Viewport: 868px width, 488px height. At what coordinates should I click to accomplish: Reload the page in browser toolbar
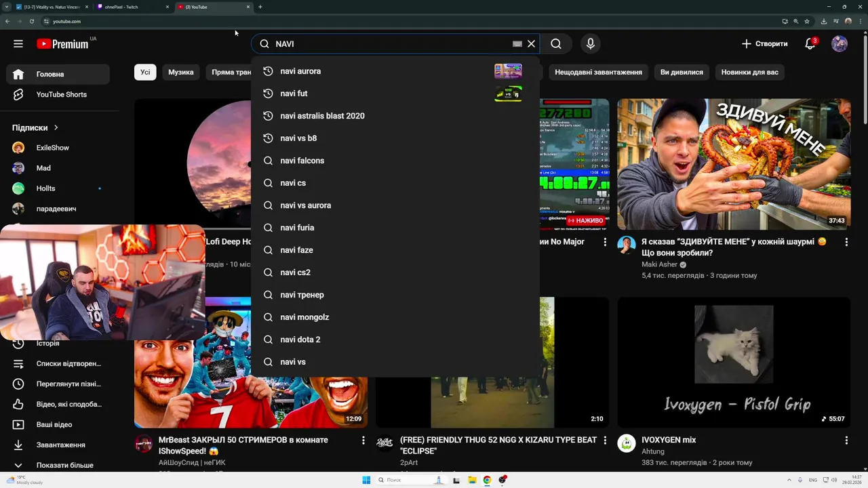point(32,21)
